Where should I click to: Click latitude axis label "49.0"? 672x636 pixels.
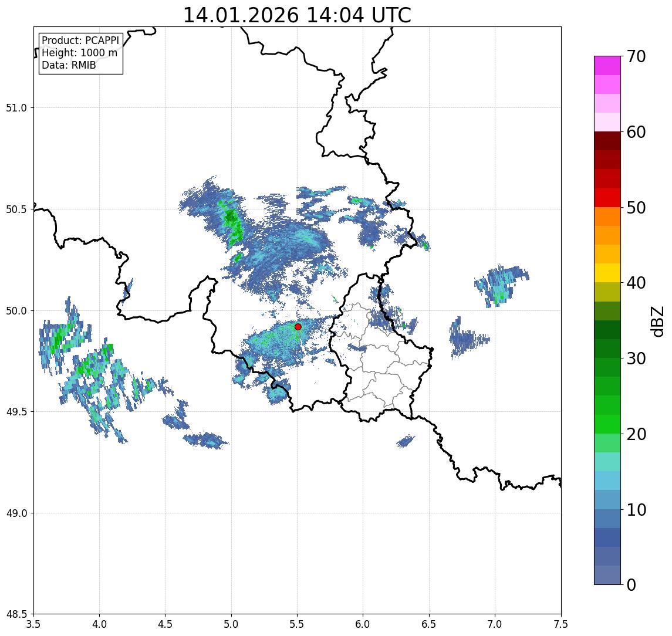coord(16,513)
